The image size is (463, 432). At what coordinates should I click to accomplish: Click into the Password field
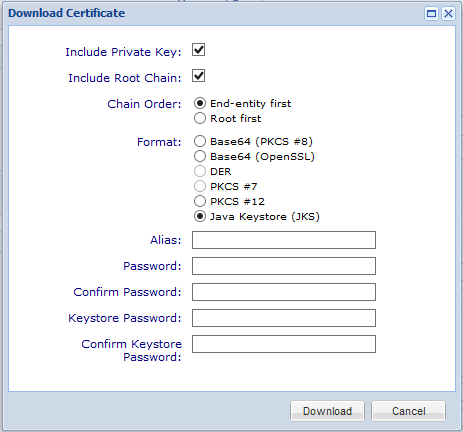point(284,266)
